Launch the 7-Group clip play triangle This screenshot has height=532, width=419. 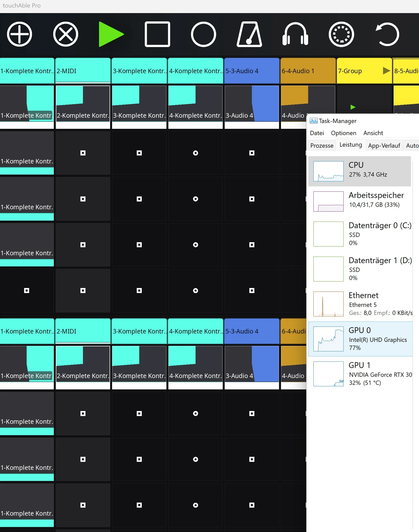coord(353,107)
